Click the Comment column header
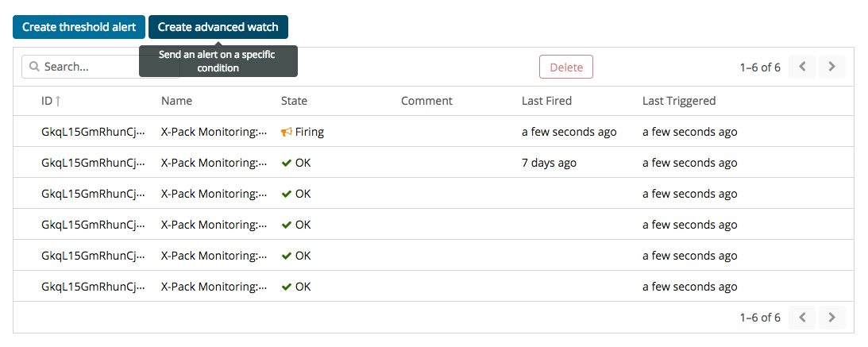Screen dimensions: 868x347 click(426, 101)
